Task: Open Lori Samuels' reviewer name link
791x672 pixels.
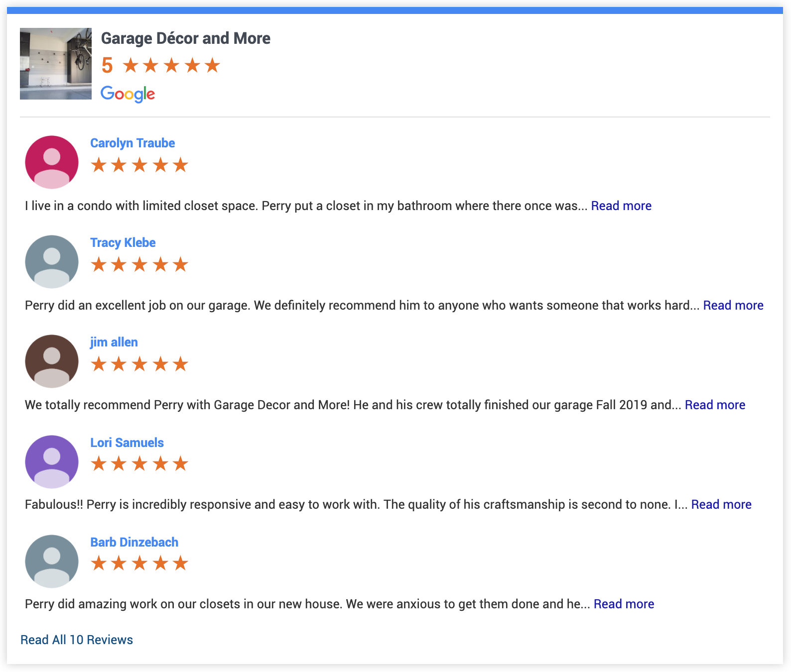Action: coord(127,443)
